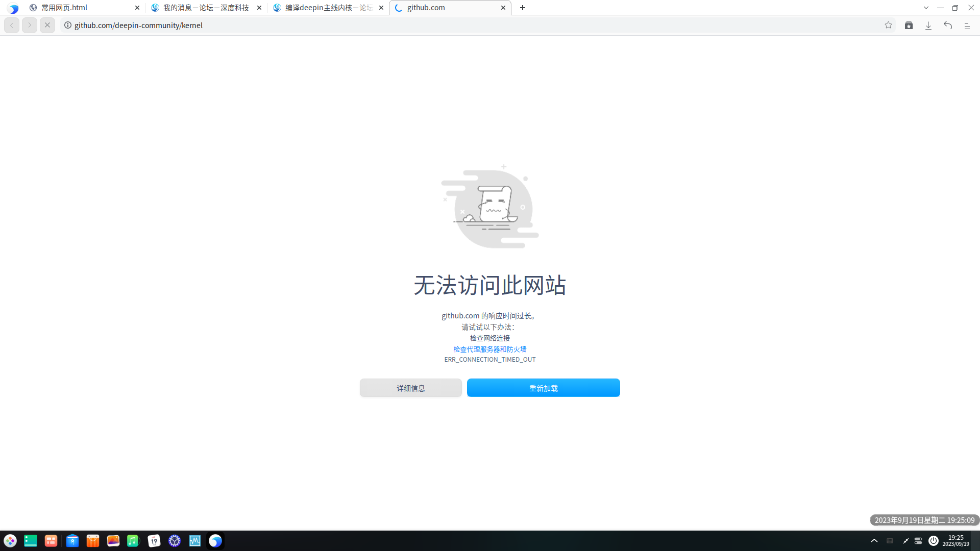Launch the System Monitor dock icon
980x551 pixels.
[x=195, y=541]
